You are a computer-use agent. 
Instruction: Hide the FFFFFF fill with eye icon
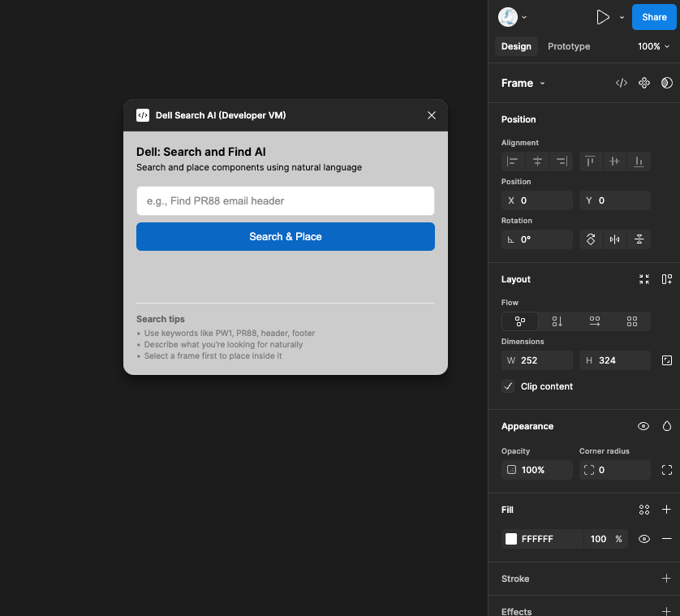[644, 539]
